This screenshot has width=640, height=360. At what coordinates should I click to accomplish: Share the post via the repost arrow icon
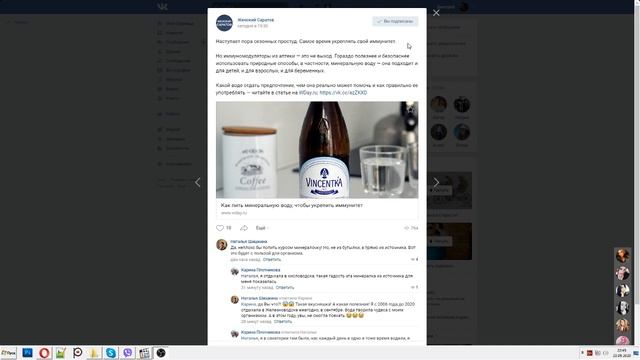[244, 228]
